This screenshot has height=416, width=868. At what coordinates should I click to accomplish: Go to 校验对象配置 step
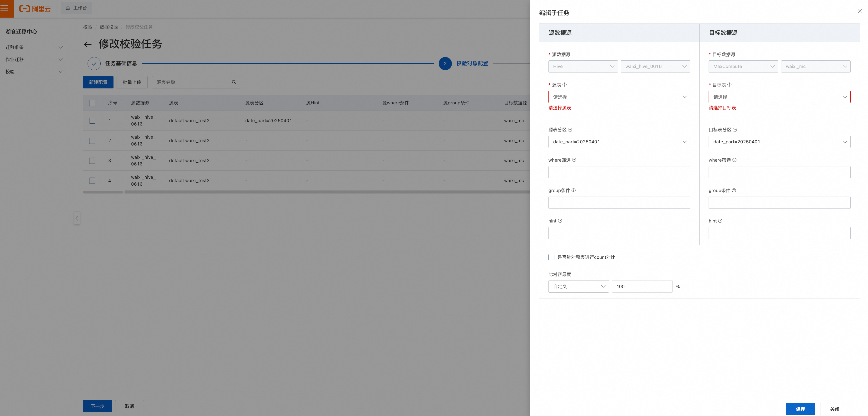click(x=472, y=64)
